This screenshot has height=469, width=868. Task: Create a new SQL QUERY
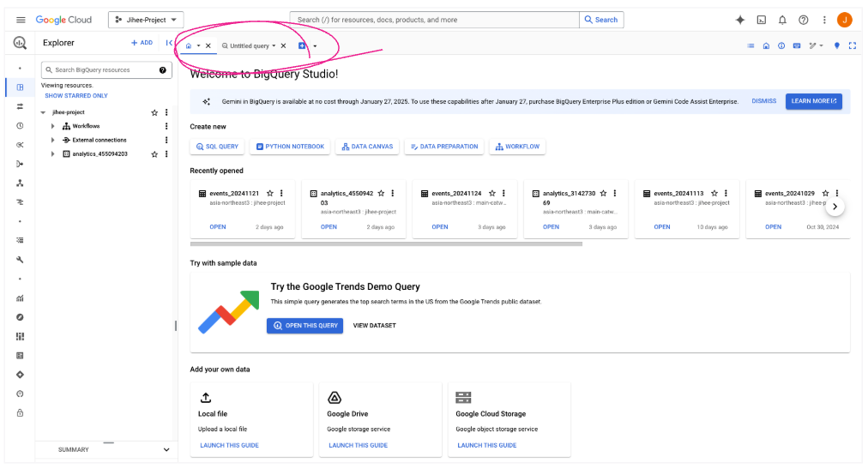217,147
